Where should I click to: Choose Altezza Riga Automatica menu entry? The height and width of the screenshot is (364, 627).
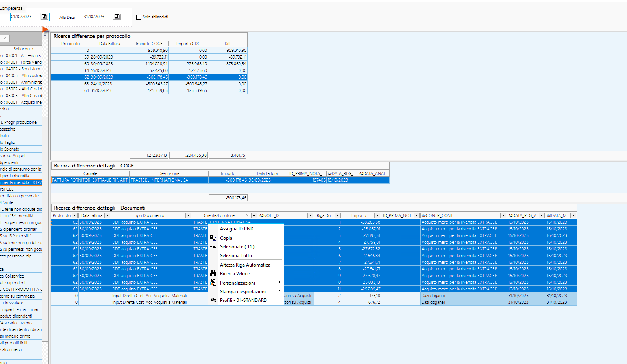246,265
